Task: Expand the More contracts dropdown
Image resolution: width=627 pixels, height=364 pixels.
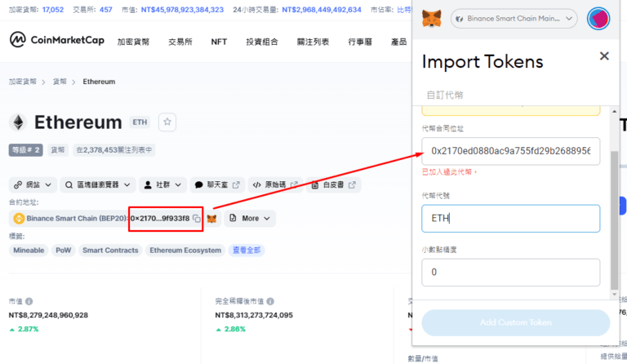Action: 250,218
